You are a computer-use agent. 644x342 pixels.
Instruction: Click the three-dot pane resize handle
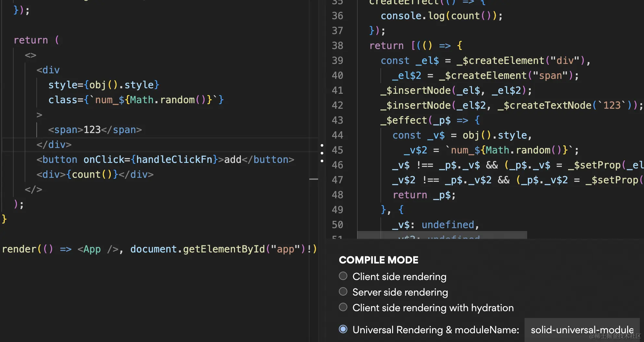coord(322,153)
